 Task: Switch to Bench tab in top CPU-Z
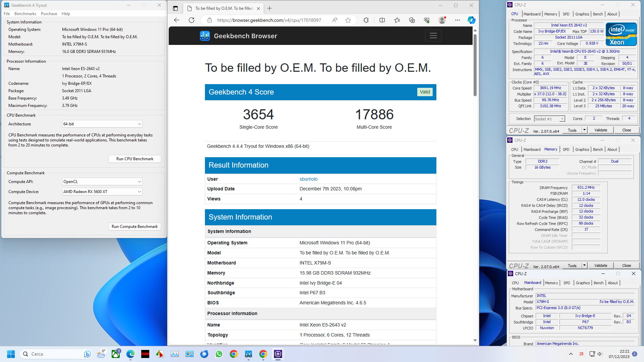598,14
